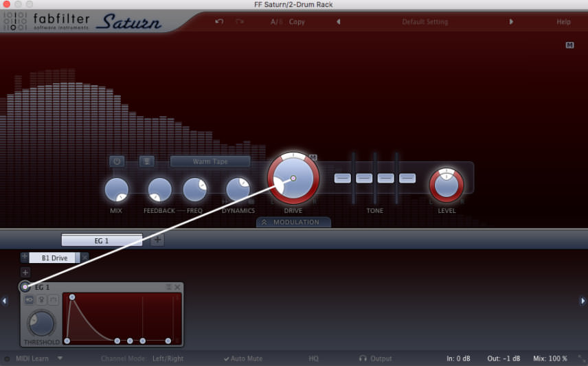Viewport: 588px width, 366px height.
Task: Click the Mix: 100 % value
Action: tap(550, 358)
